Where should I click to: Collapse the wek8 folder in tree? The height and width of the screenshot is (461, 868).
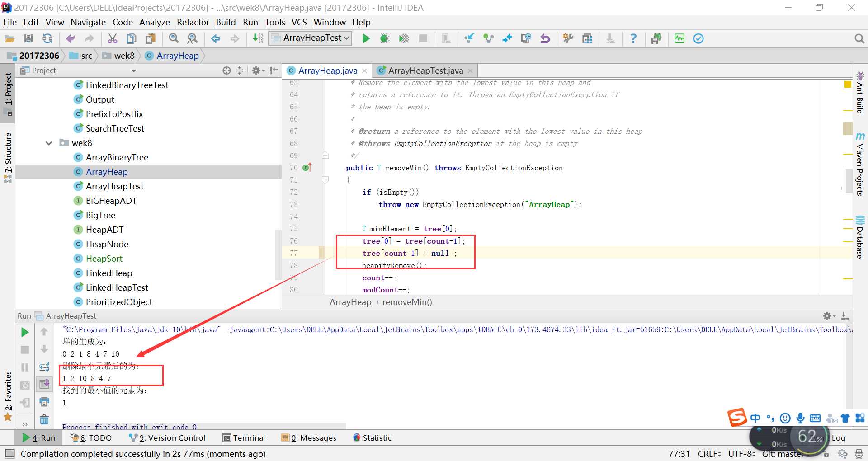pyautogui.click(x=49, y=143)
